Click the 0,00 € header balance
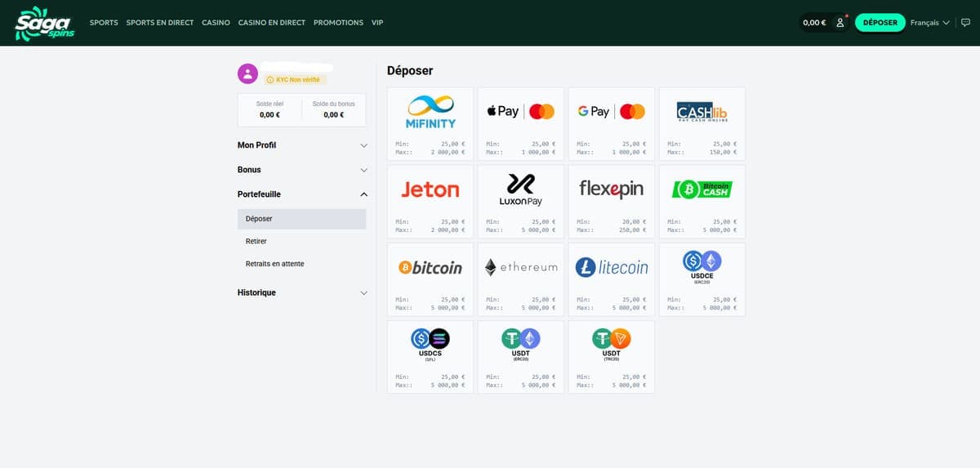 [x=814, y=23]
